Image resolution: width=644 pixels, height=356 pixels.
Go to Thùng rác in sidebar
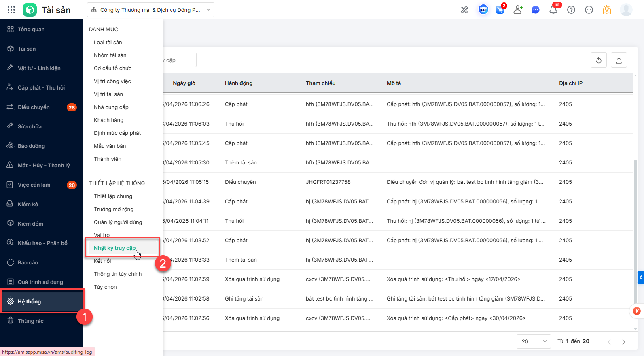(31, 321)
